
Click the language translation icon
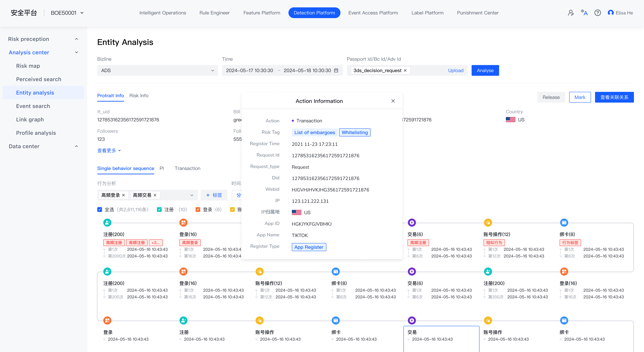584,13
